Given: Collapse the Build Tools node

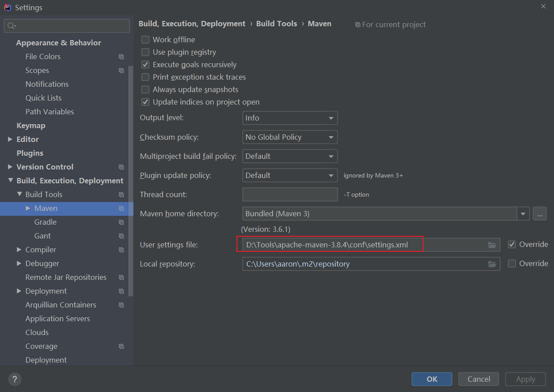Looking at the screenshot, I should click(x=19, y=194).
